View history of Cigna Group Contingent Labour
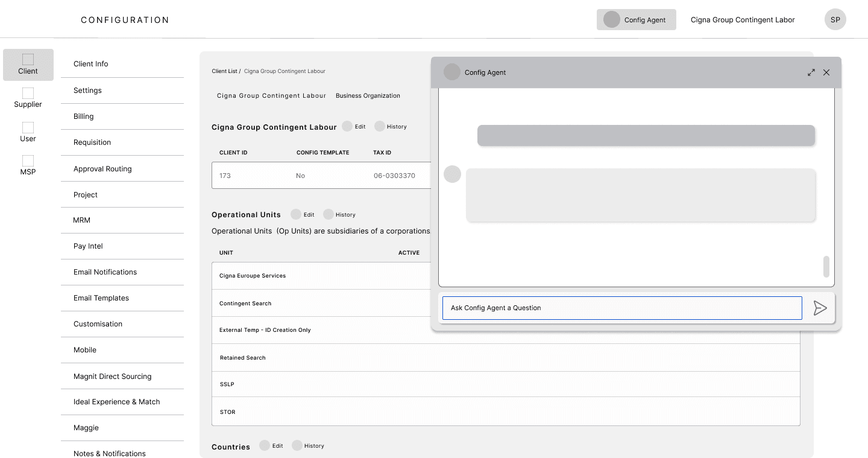Image resolution: width=868 pixels, height=458 pixels. coord(391,127)
